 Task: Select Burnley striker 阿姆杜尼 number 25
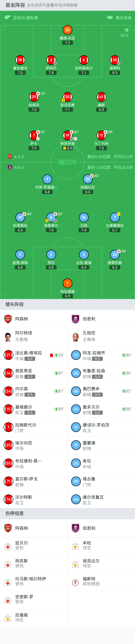88,179
